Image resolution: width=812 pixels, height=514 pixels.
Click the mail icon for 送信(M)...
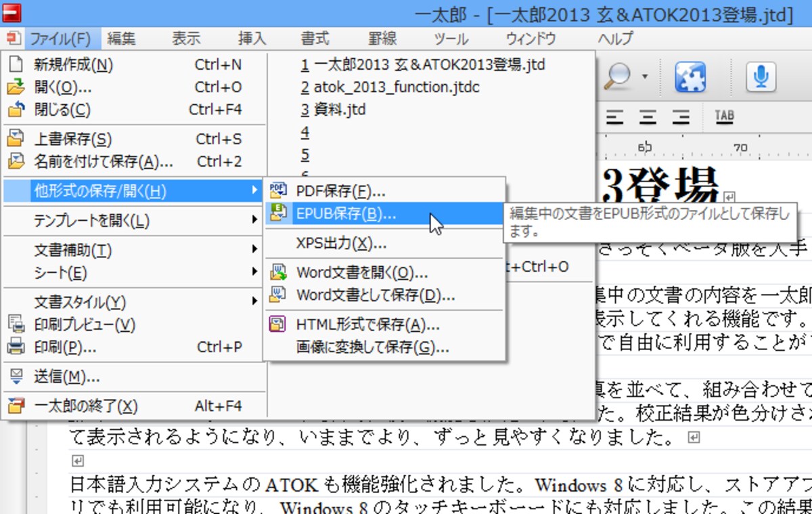15,377
